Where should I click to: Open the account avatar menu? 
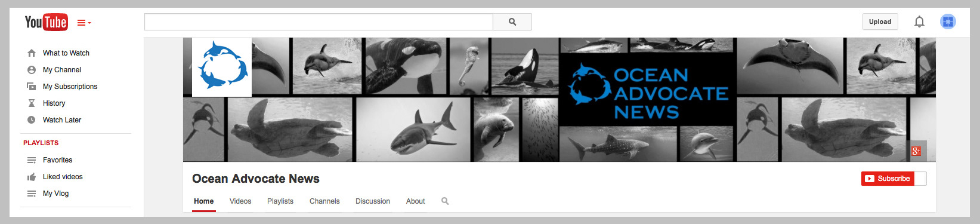pos(948,22)
